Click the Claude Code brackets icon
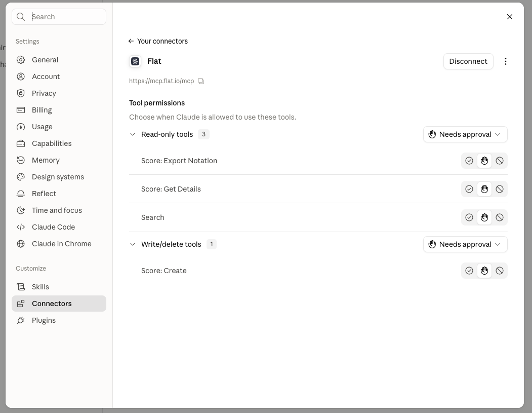The width and height of the screenshot is (532, 413). [x=21, y=227]
